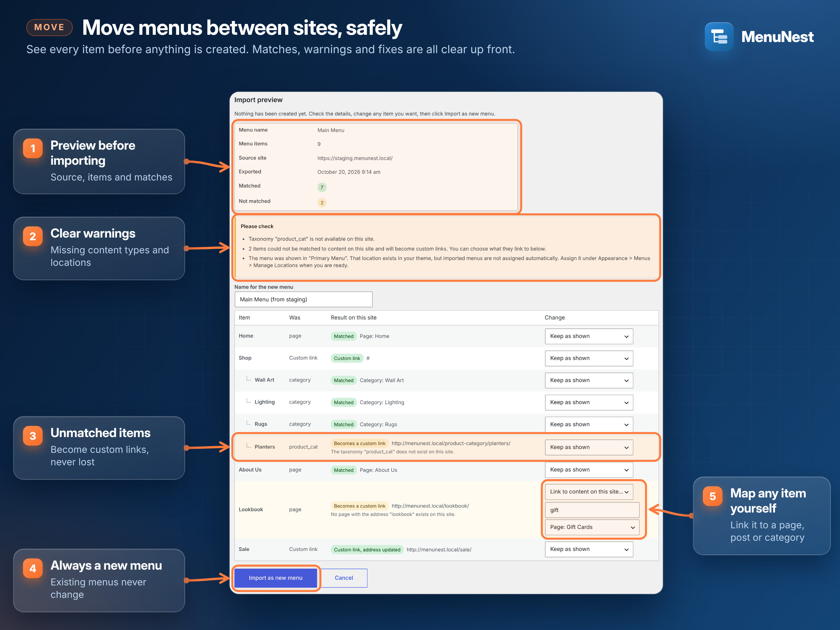Open the Change dropdown for Wall Art
Image resolution: width=840 pixels, height=630 pixels.
(x=589, y=380)
